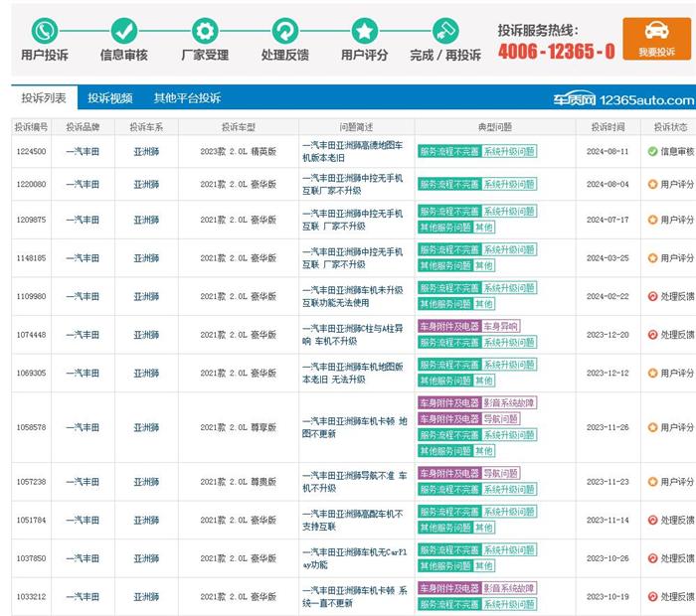
Task: Open complaint 一汽丰田亚洲狮车机卡顿 地图不更新
Action: (354, 427)
